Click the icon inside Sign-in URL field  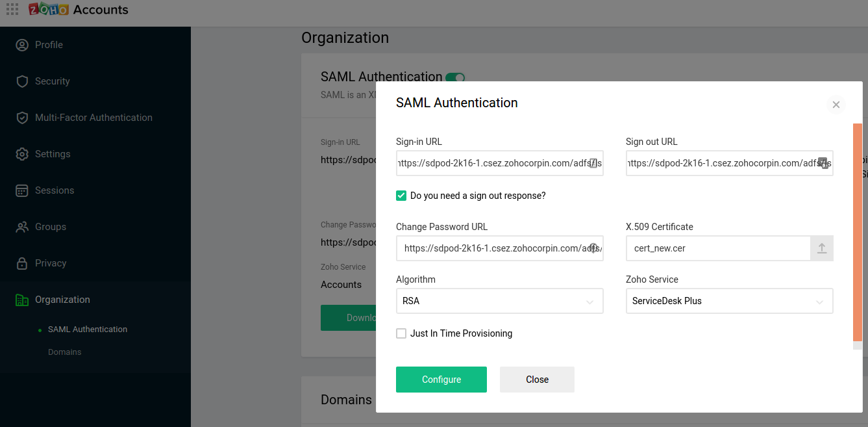pyautogui.click(x=593, y=164)
